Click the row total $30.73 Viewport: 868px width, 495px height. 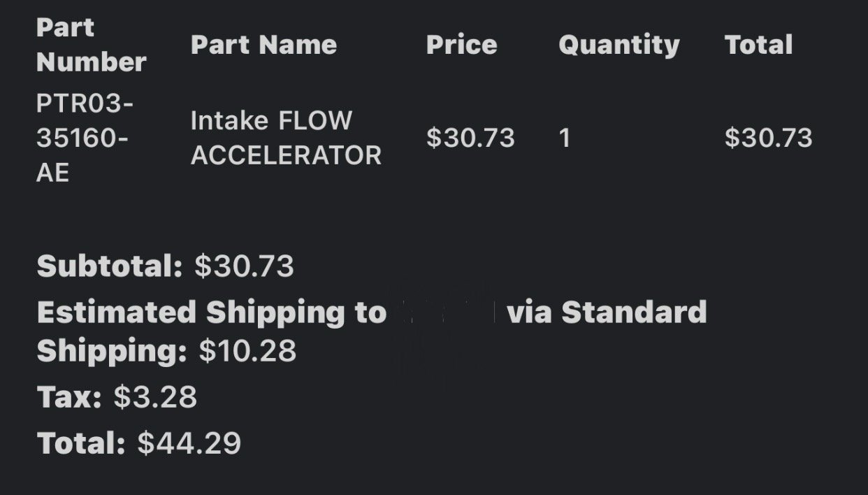pyautogui.click(x=768, y=138)
